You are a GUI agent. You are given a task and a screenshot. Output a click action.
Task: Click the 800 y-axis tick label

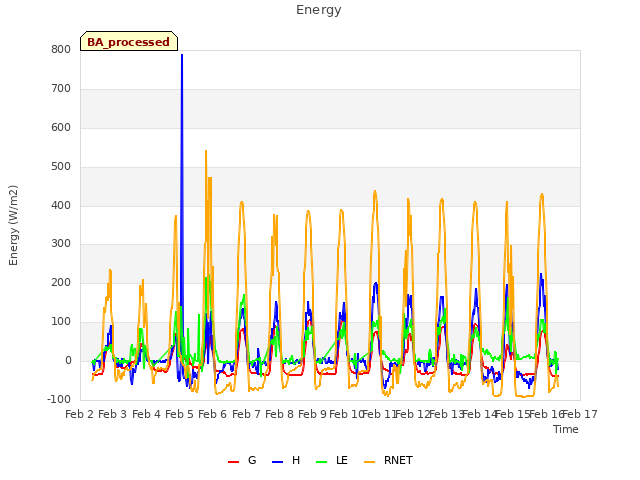click(x=61, y=49)
